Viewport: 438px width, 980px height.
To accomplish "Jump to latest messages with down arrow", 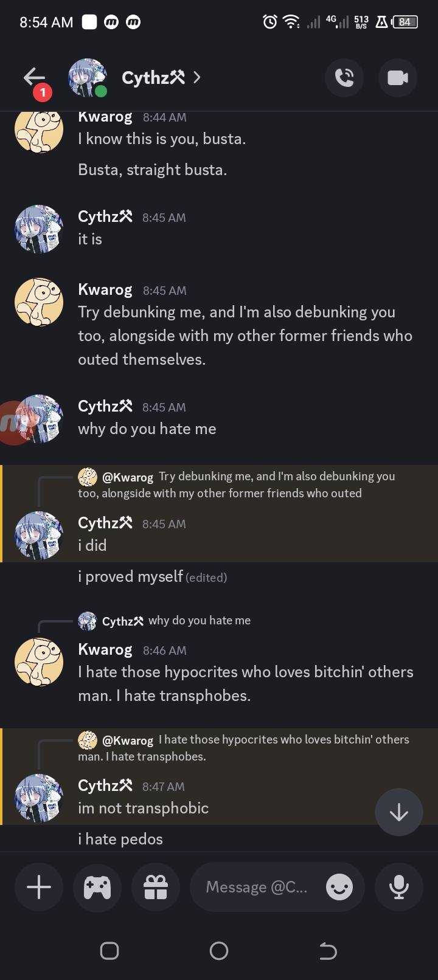I will (399, 812).
